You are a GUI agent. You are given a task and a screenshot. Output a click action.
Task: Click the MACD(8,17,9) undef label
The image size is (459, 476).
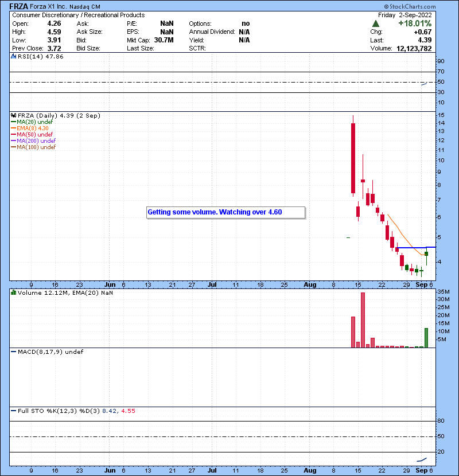(50, 352)
